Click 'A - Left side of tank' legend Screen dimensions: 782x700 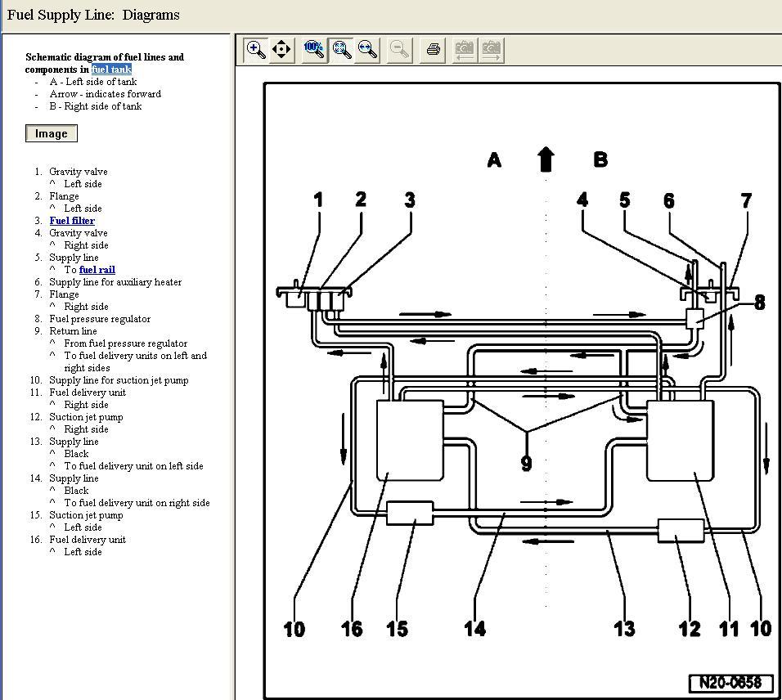92,81
